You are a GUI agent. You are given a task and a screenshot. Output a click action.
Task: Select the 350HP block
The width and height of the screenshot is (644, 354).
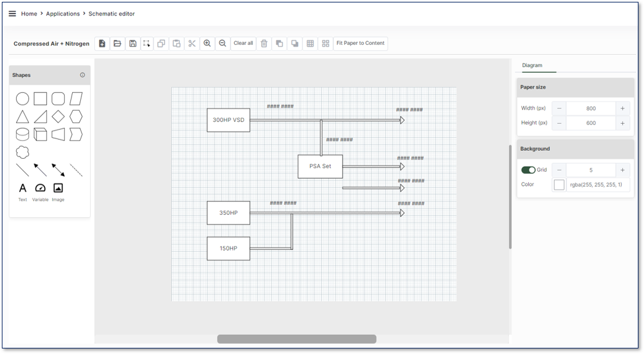229,213
